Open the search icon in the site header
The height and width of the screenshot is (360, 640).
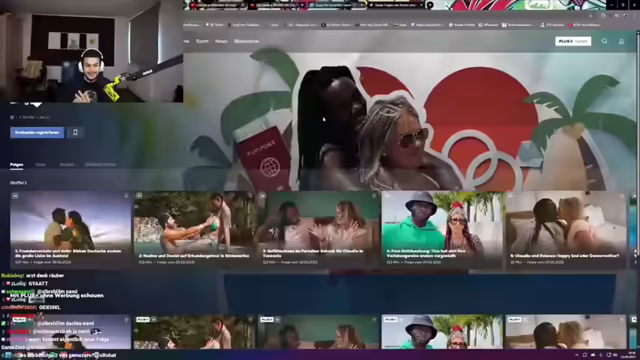[x=604, y=41]
